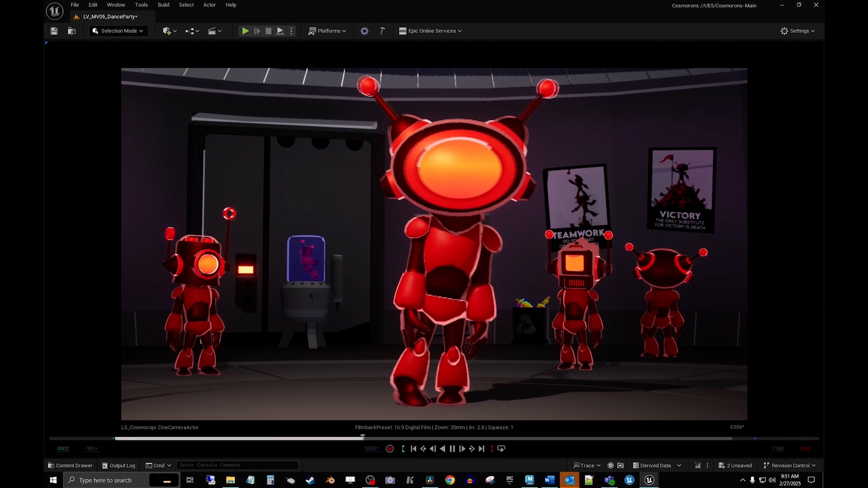Expand the Selection Mode dropdown
Image resolution: width=868 pixels, height=488 pixels.
(119, 31)
